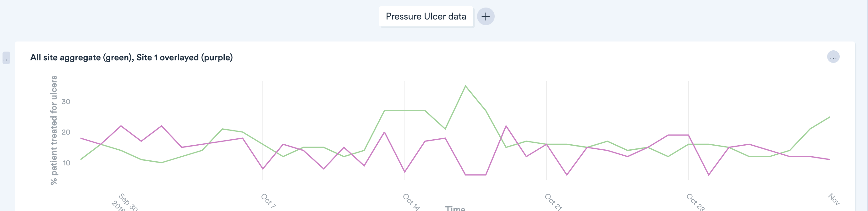
Task: Click the ellipsis handle on the left edge
Action: (6, 58)
